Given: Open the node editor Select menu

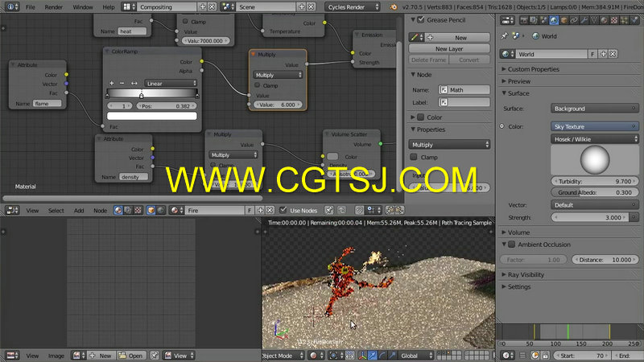Looking at the screenshot, I should 56,210.
